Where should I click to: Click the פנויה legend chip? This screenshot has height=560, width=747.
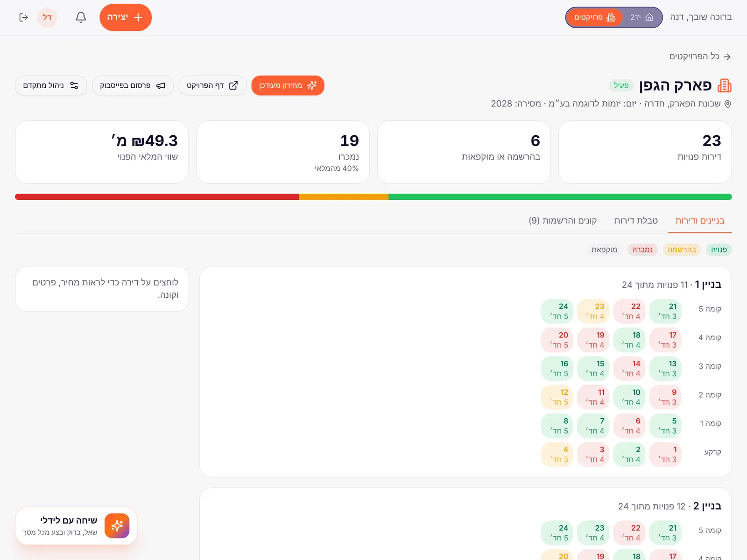(719, 250)
